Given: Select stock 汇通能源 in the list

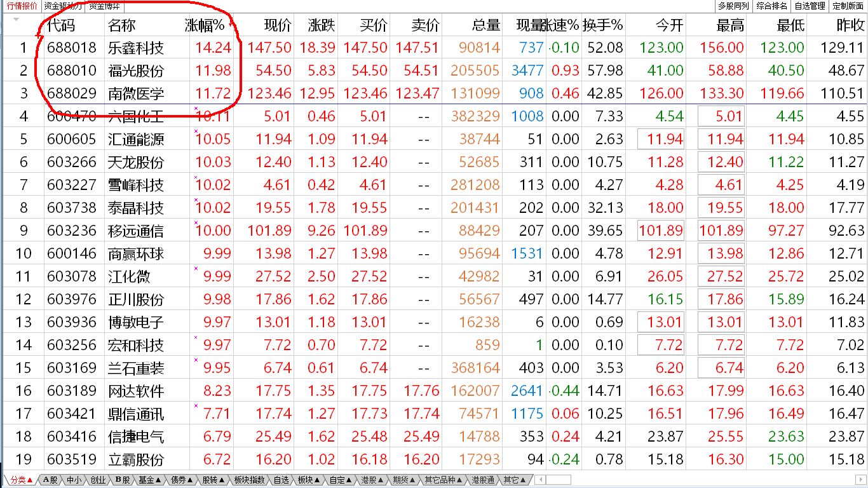Looking at the screenshot, I should tap(136, 139).
